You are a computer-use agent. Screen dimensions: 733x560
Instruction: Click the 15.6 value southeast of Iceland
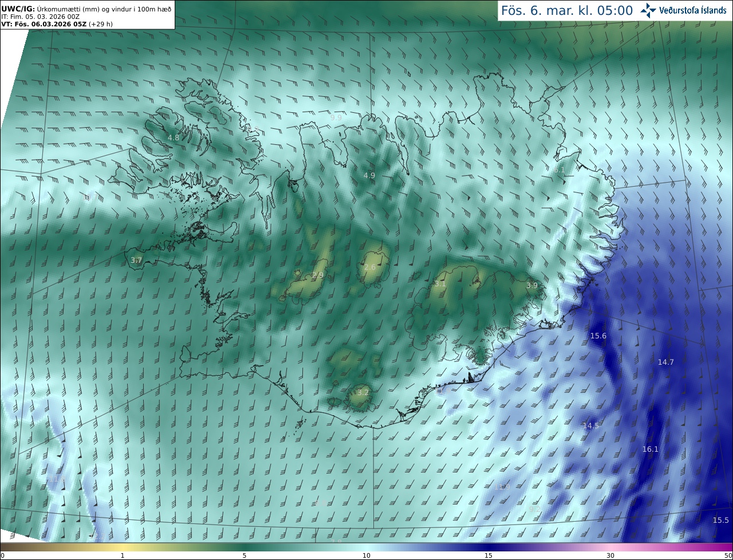point(598,336)
